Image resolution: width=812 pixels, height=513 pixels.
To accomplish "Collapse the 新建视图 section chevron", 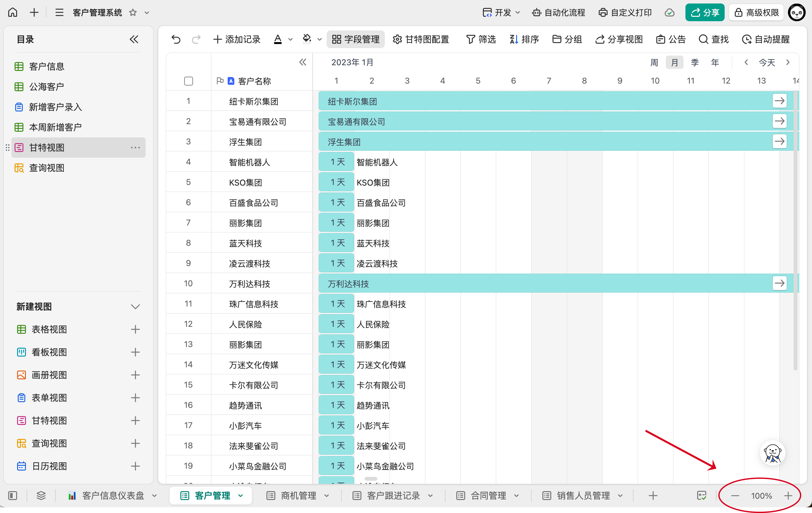I will point(135,307).
